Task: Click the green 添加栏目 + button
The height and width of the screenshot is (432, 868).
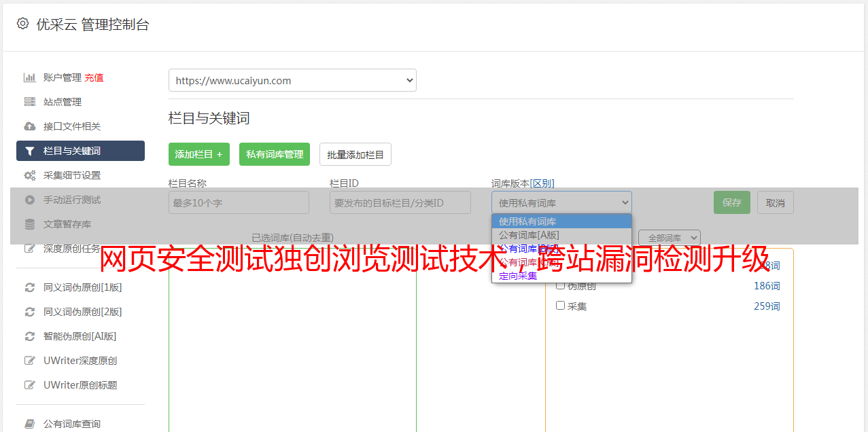Action: 199,154
